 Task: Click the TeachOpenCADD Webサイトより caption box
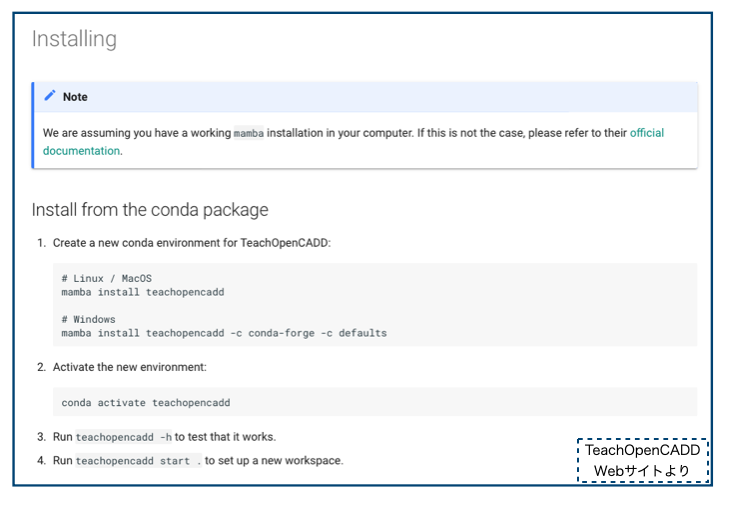click(x=643, y=461)
